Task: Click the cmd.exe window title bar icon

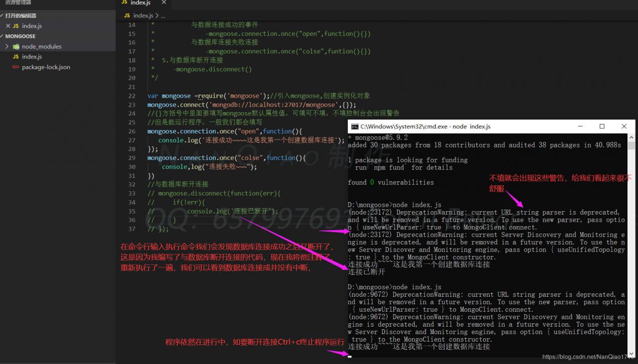Action: (354, 126)
